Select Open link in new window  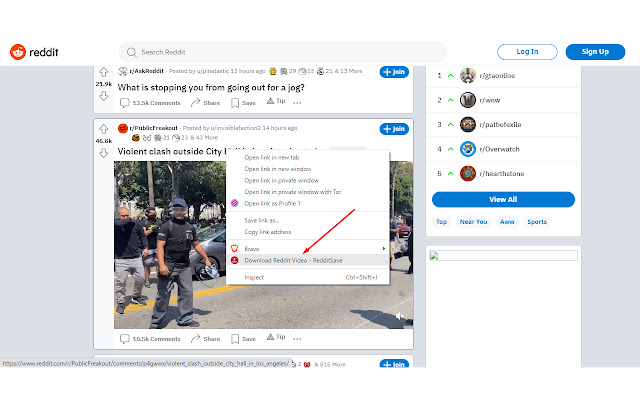[308, 169]
